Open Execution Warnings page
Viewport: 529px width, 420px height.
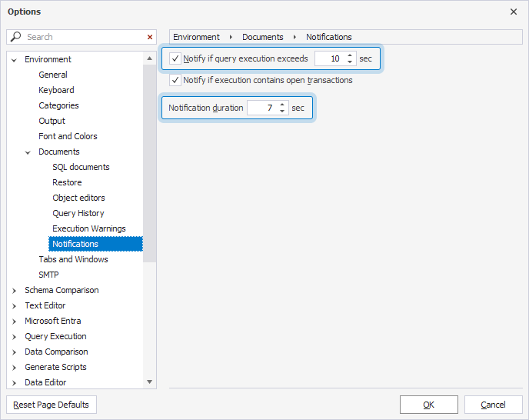(x=89, y=228)
